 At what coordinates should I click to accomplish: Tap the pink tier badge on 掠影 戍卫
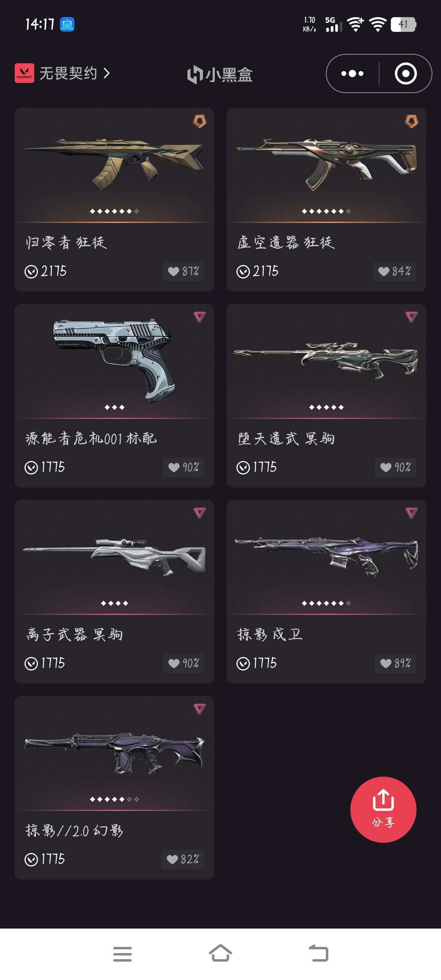point(412,513)
